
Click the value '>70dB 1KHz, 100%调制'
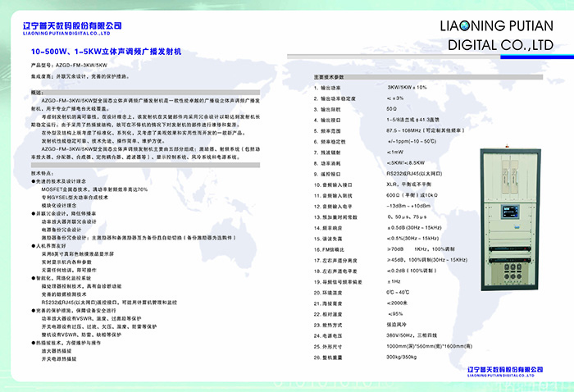tap(421, 249)
